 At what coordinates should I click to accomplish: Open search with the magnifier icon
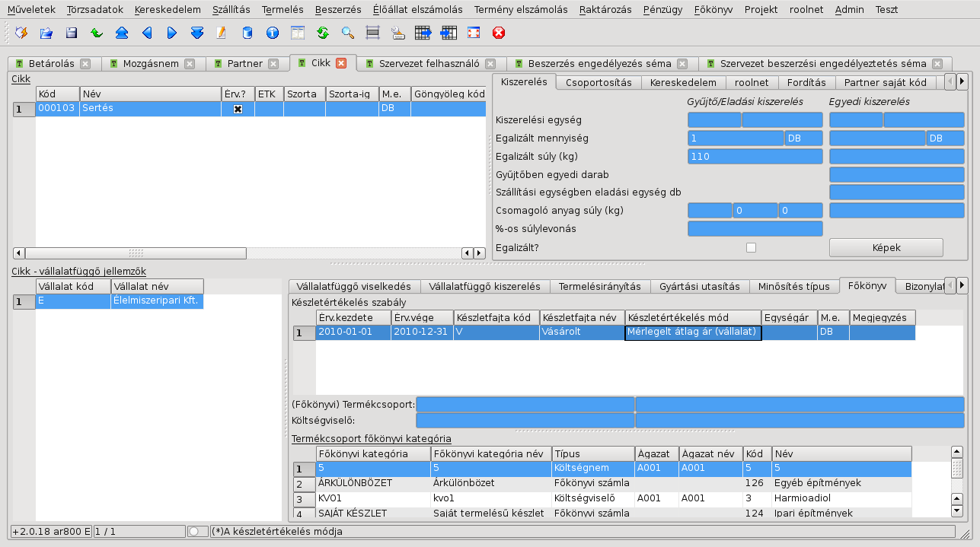(x=348, y=33)
